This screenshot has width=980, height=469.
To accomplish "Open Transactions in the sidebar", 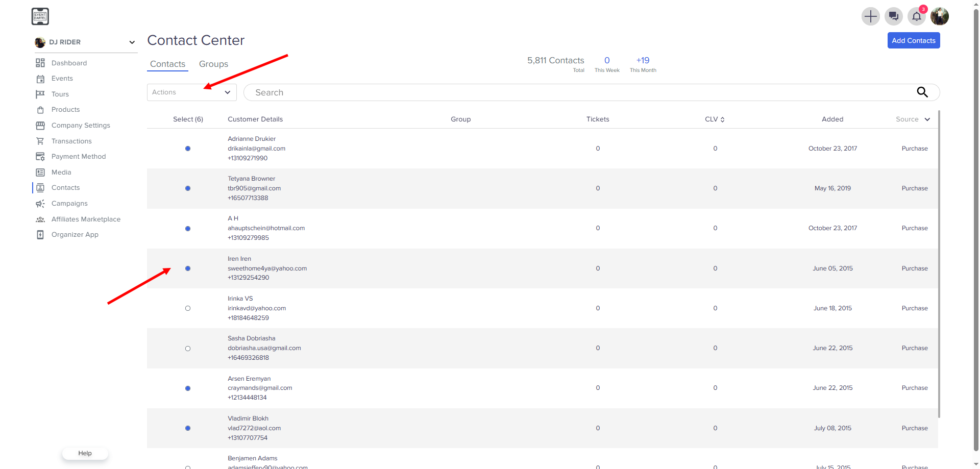I will (71, 141).
